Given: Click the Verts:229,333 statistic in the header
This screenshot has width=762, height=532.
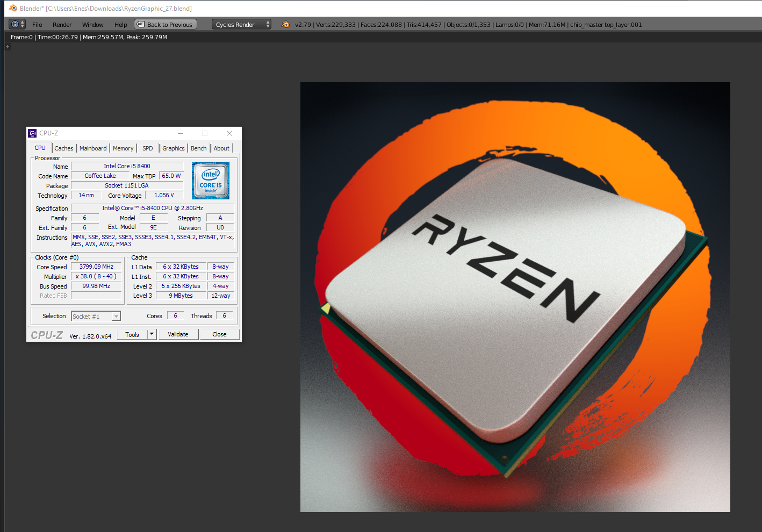Looking at the screenshot, I should (x=336, y=25).
